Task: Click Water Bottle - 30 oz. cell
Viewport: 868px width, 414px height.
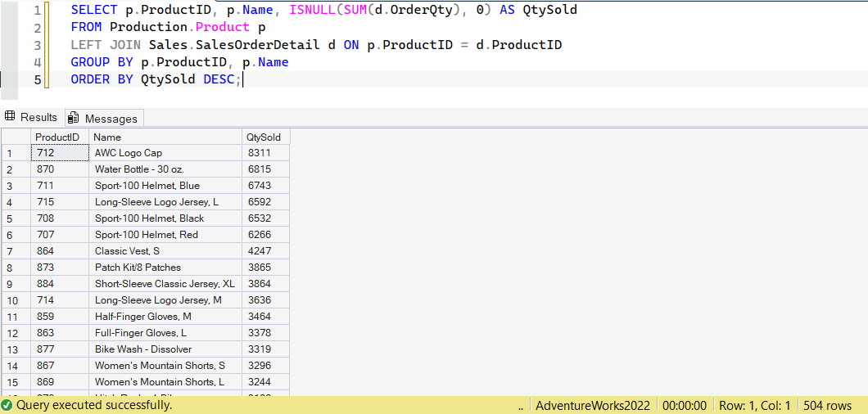Action: tap(166, 169)
